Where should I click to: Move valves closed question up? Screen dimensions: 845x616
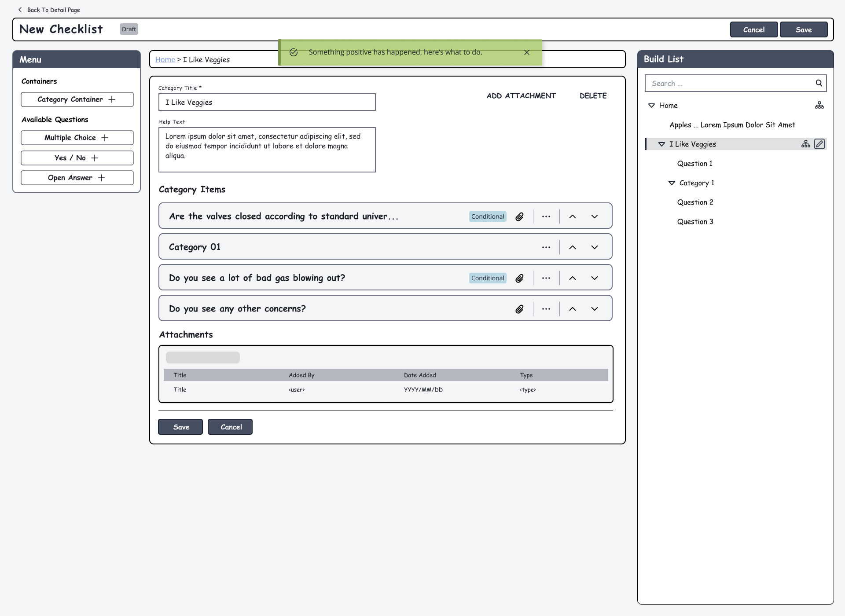(x=573, y=216)
